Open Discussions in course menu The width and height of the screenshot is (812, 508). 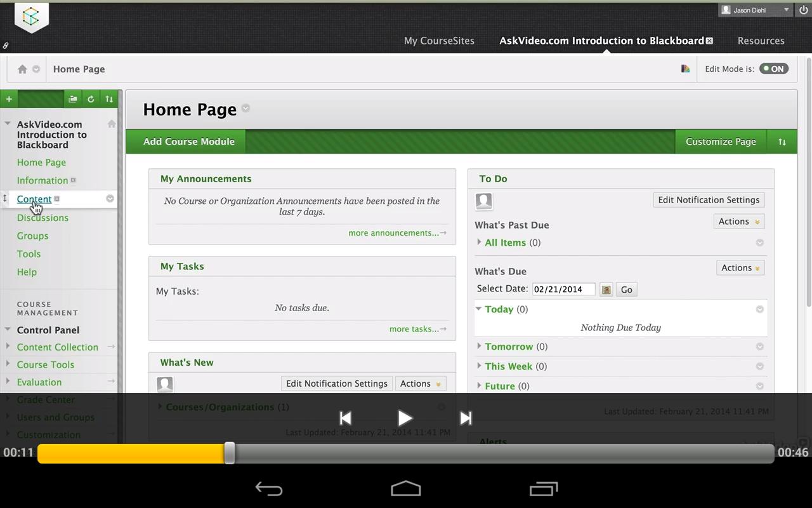[43, 218]
